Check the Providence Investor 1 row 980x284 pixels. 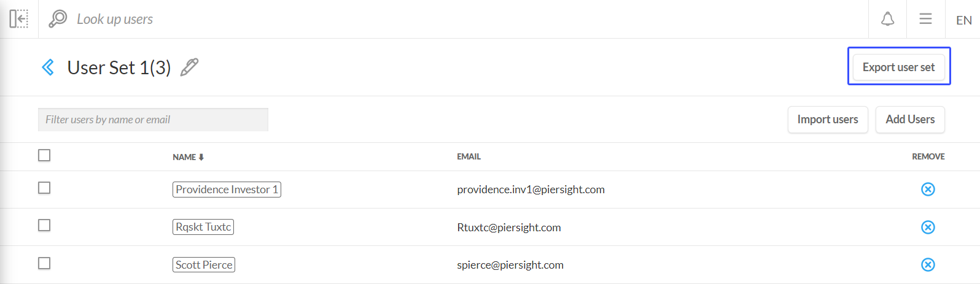pos(44,188)
